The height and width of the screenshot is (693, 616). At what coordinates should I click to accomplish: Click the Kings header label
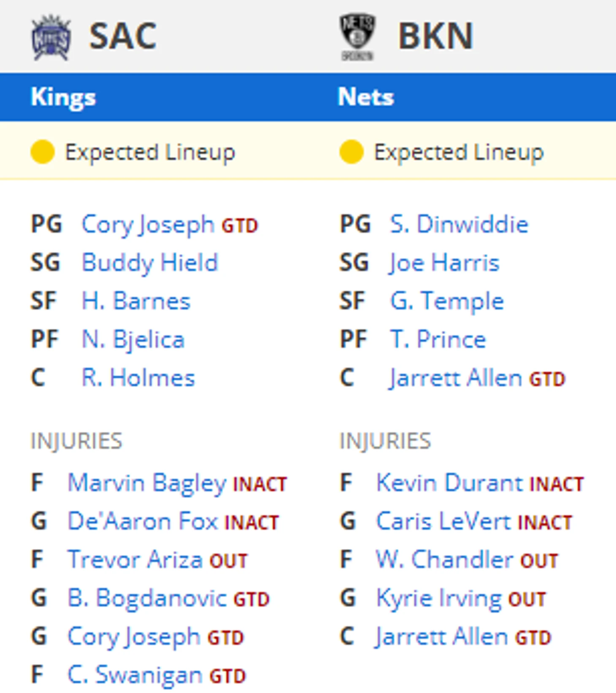point(63,97)
